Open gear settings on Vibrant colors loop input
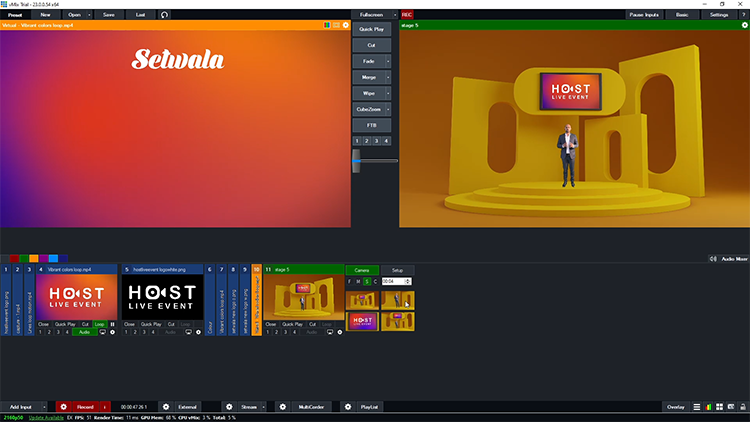Viewport: 750px width, 422px height. [113, 332]
